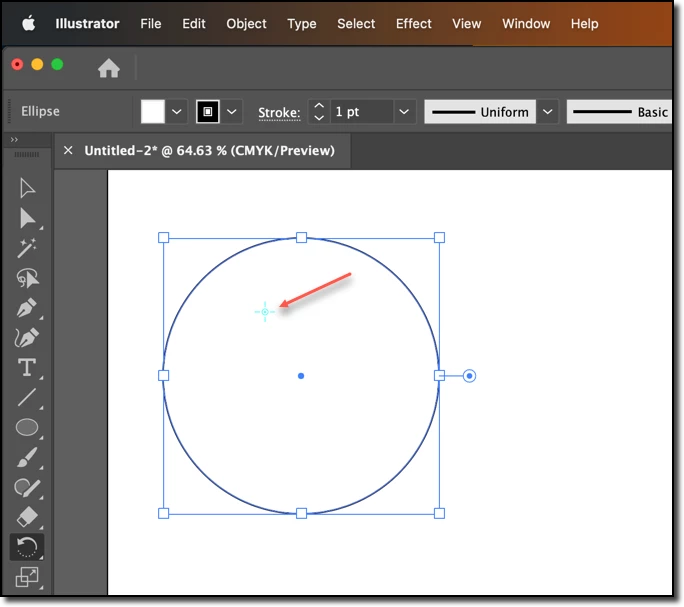Select the Selection tool arrow
Image resolution: width=684 pixels, height=607 pixels.
click(x=27, y=188)
